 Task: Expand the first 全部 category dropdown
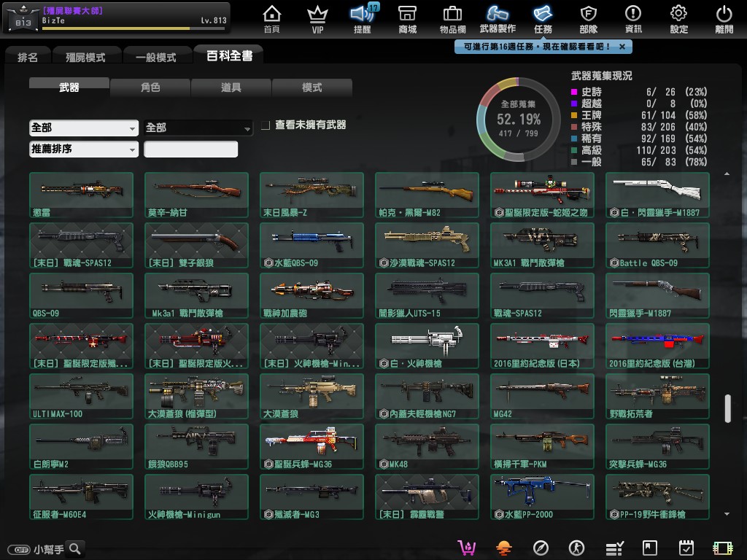coord(84,128)
